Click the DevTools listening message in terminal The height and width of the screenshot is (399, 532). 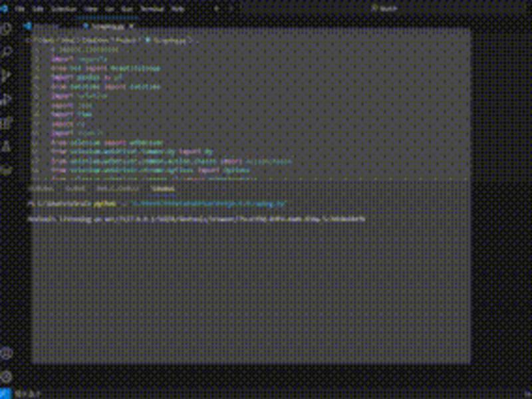(196, 219)
